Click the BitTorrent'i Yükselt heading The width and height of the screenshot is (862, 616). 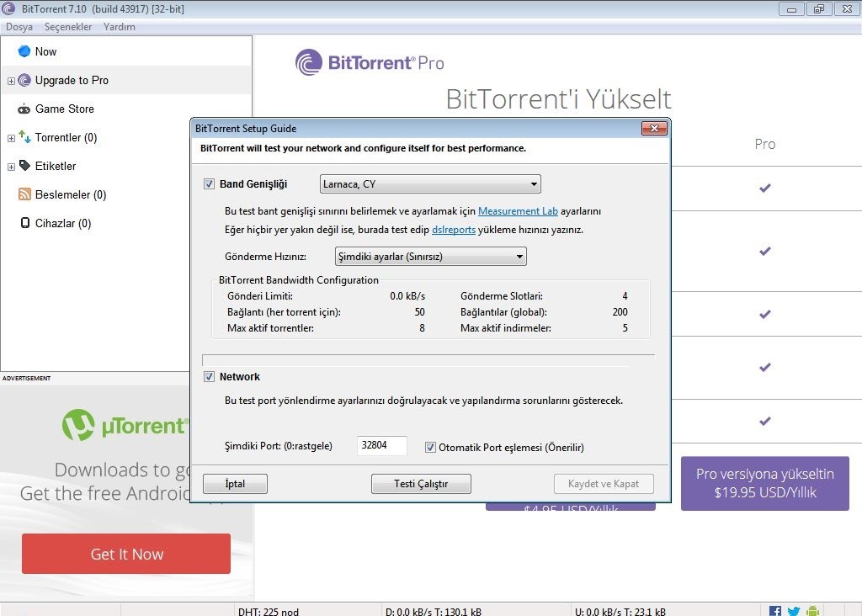pos(558,99)
